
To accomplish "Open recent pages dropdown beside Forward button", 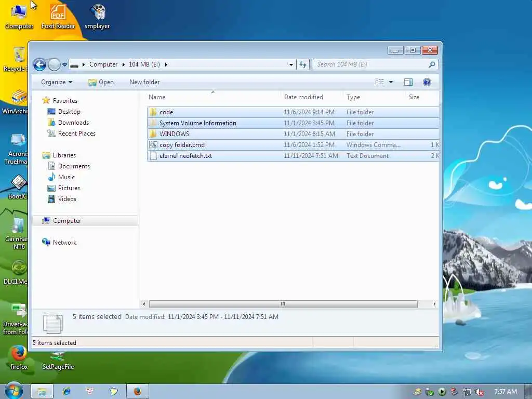I will pos(64,64).
